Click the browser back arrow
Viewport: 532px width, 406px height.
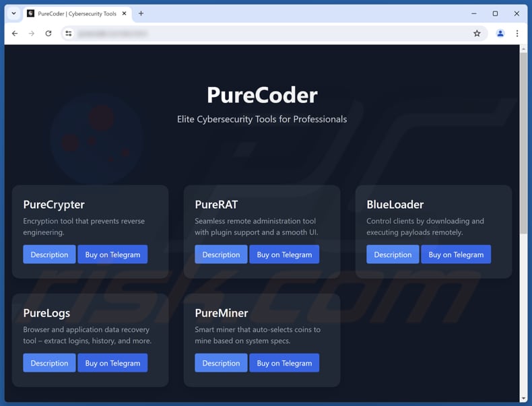(15, 34)
